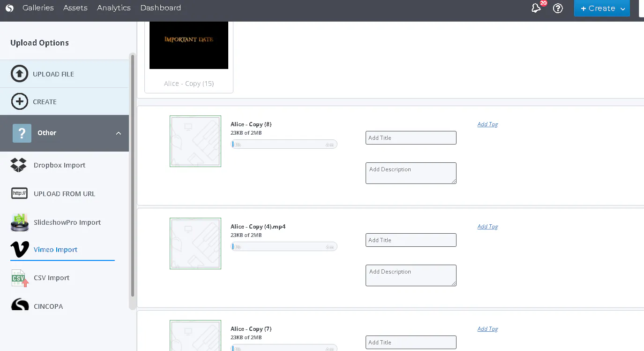Select the CSV Import option
The image size is (644, 351).
coord(52,278)
